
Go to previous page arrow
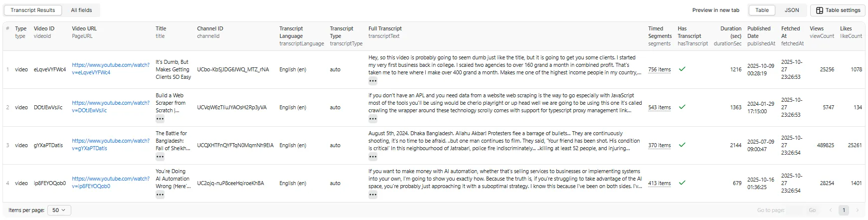coord(831,210)
